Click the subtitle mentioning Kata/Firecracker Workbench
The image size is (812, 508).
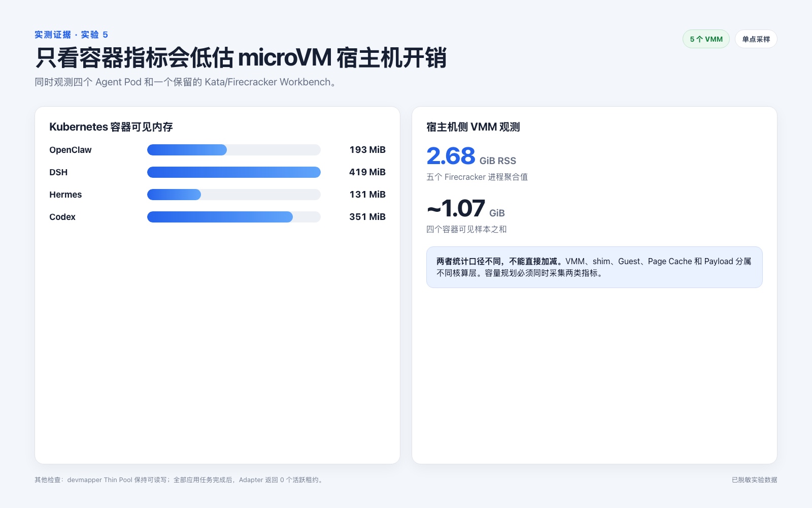(x=186, y=82)
